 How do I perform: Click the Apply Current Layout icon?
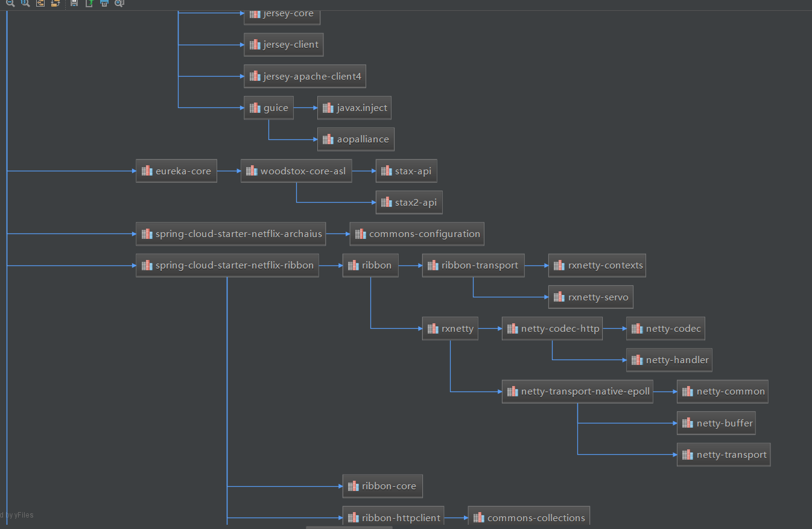click(x=55, y=4)
